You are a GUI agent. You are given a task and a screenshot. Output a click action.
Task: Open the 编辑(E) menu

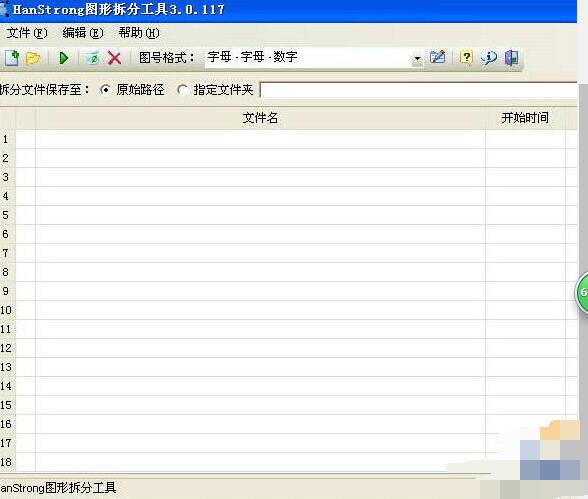83,33
